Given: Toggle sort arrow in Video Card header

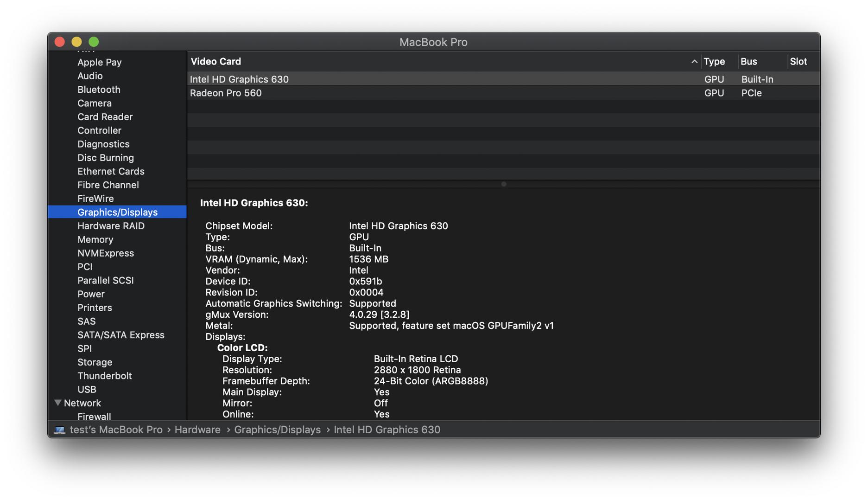Looking at the screenshot, I should pyautogui.click(x=694, y=62).
